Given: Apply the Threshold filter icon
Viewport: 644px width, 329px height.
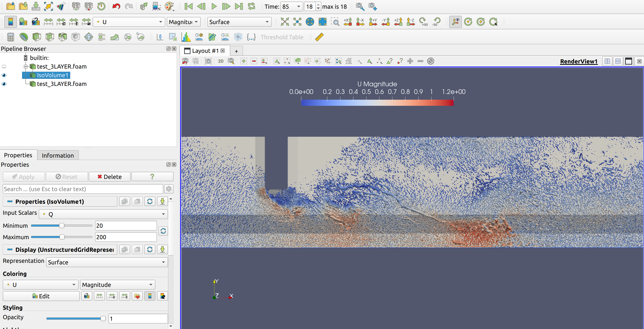Looking at the screenshot, I should [63, 37].
